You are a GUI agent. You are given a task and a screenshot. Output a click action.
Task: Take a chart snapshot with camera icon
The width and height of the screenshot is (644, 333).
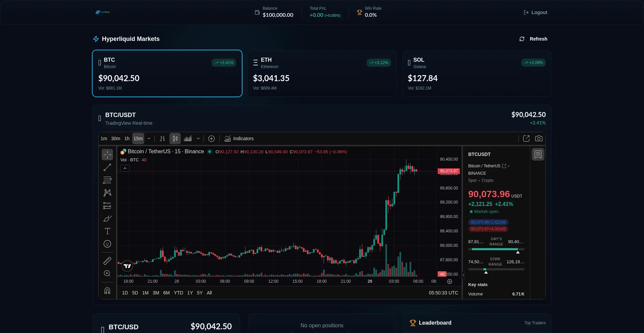pyautogui.click(x=539, y=138)
